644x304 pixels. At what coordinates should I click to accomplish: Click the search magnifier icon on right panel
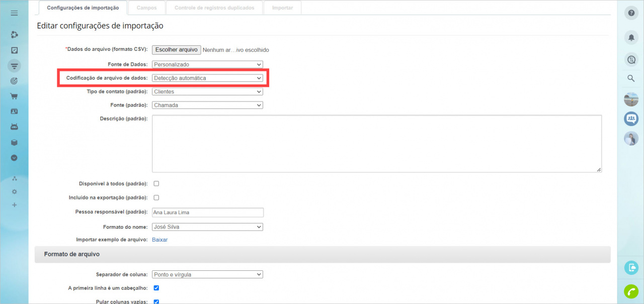(x=631, y=78)
